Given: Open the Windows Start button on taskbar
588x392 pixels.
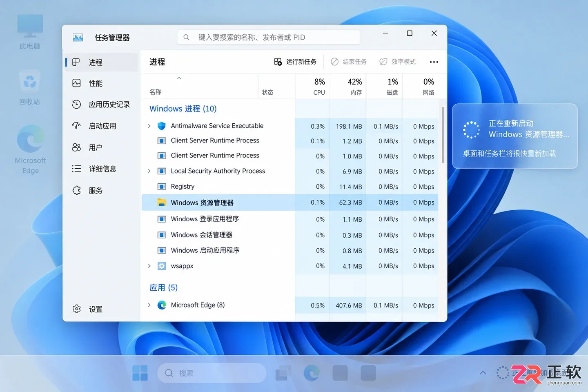Looking at the screenshot, I should pyautogui.click(x=140, y=373).
